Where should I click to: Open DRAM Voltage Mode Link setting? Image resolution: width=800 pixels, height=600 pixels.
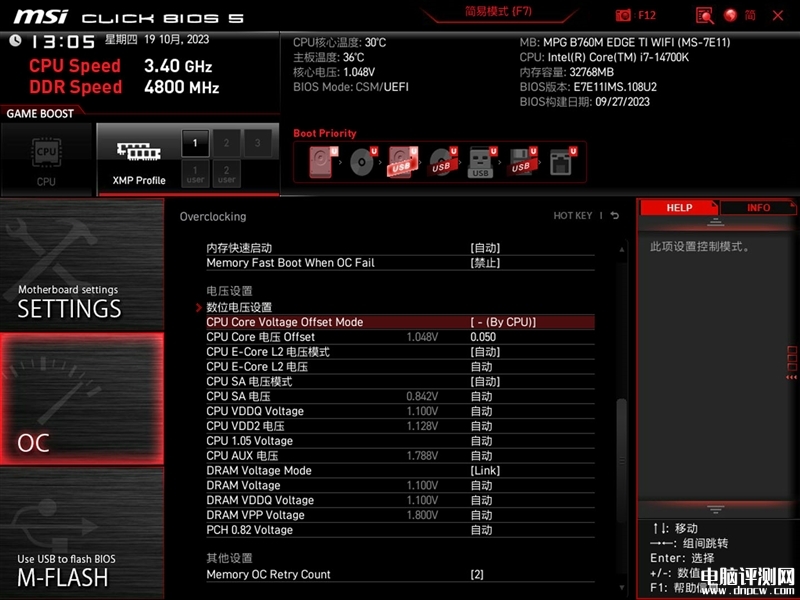click(485, 470)
